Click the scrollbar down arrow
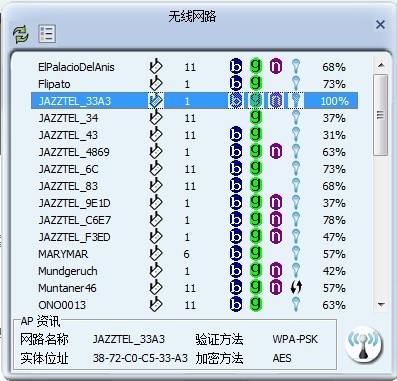This screenshot has height=381, width=397. click(381, 304)
